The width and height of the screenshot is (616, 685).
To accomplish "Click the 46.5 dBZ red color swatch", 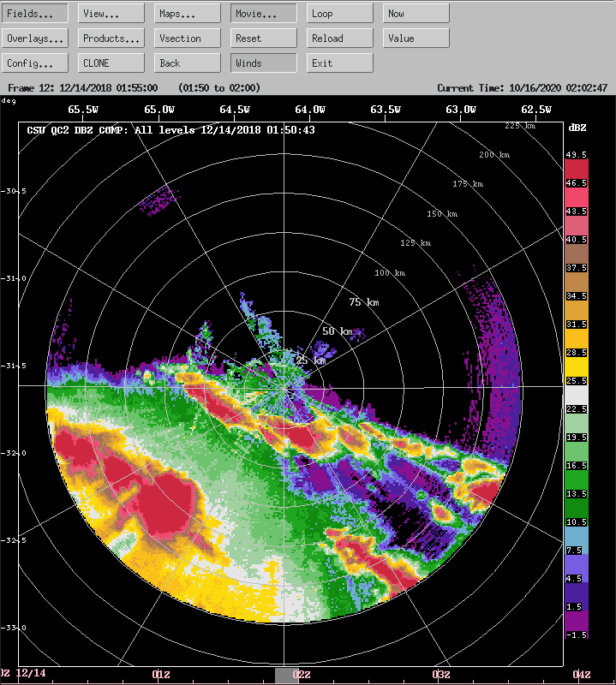I will [x=577, y=173].
